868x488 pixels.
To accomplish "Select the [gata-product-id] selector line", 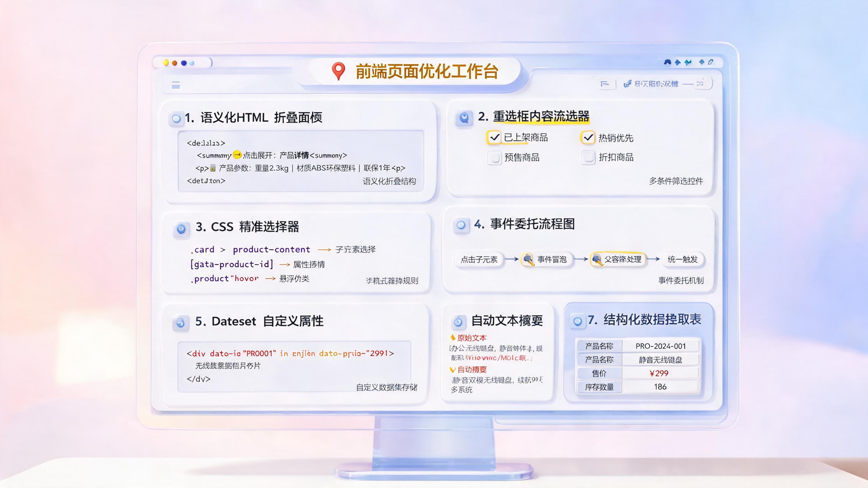I will pyautogui.click(x=258, y=264).
